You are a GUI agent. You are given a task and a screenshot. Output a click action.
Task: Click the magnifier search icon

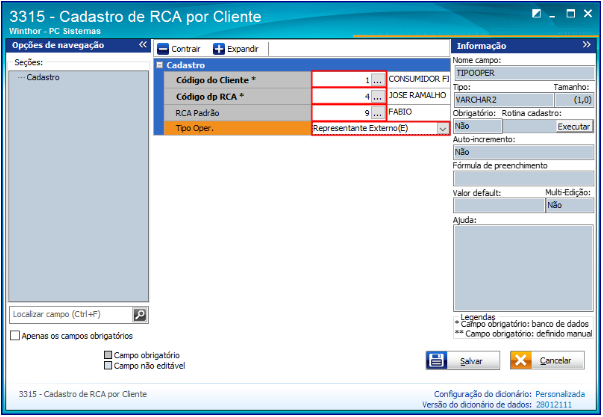tap(140, 315)
